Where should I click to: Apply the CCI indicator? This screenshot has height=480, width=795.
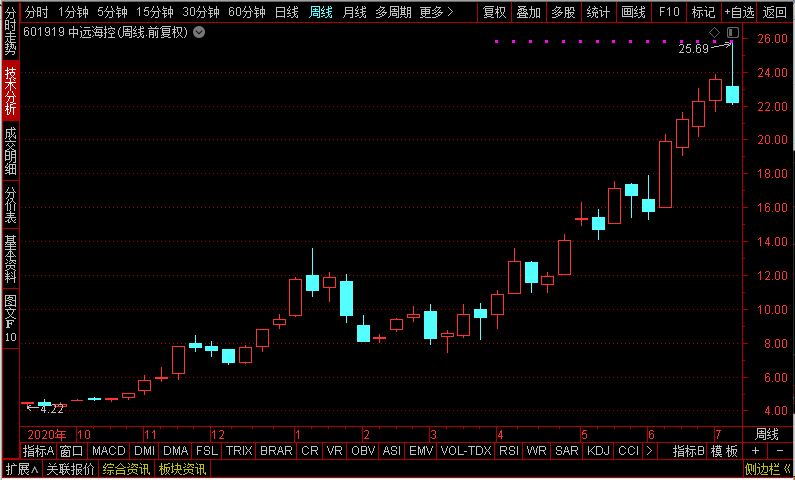pos(628,451)
